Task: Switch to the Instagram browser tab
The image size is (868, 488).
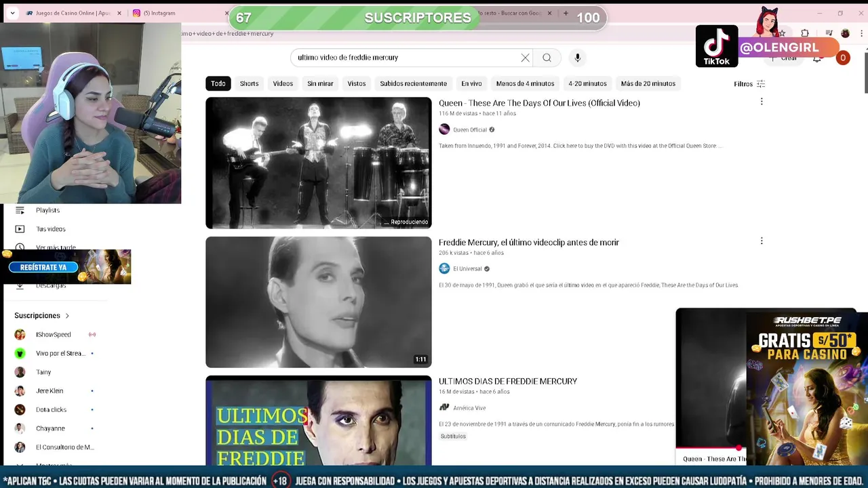Action: (159, 13)
